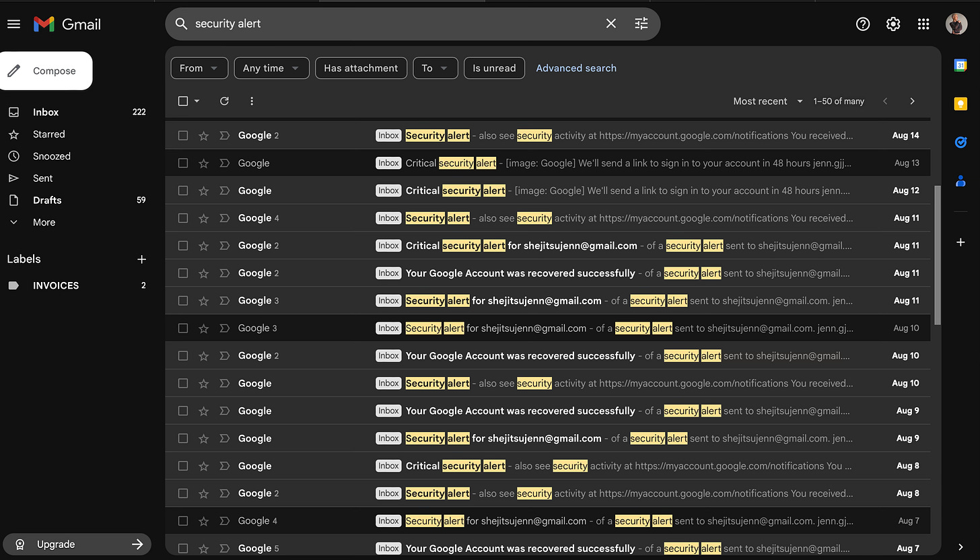Toggle the select-all checkbox in toolbar
This screenshot has width=980, height=560.
(x=183, y=101)
